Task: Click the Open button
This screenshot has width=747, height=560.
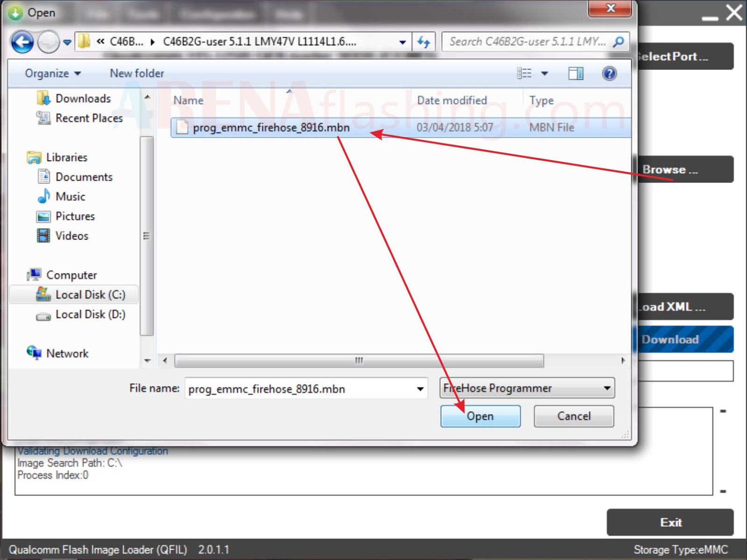Action: 480,416
